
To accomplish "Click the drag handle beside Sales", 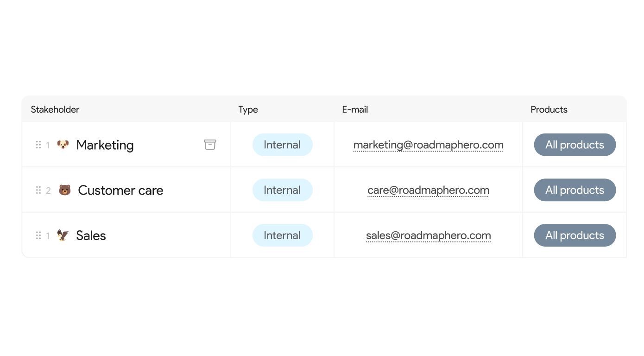I will coord(38,235).
